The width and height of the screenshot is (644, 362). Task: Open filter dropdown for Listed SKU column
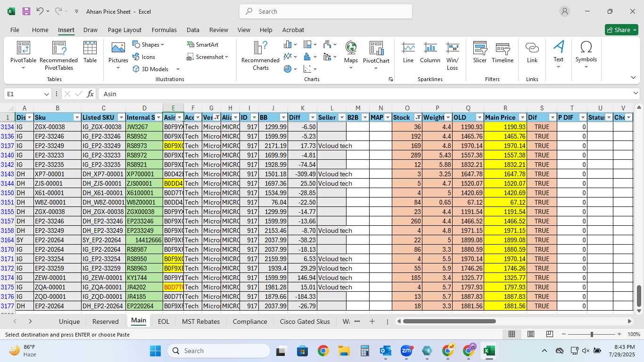(x=121, y=117)
